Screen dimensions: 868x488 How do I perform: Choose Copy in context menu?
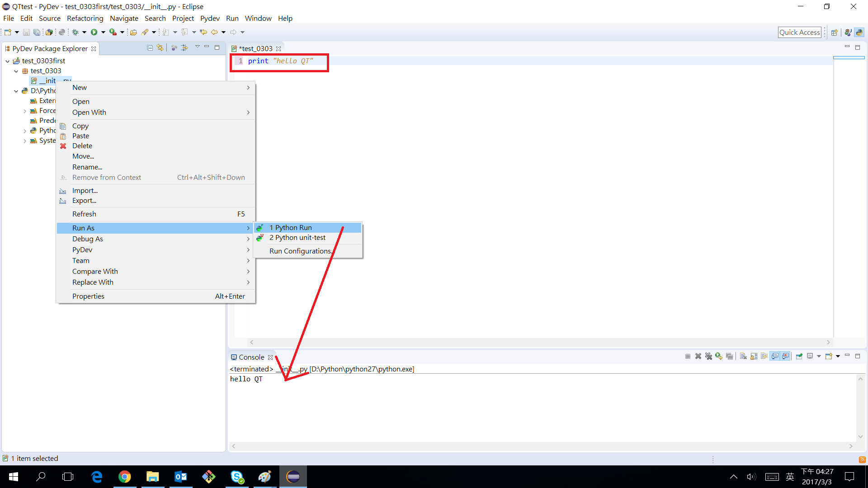(x=156, y=126)
